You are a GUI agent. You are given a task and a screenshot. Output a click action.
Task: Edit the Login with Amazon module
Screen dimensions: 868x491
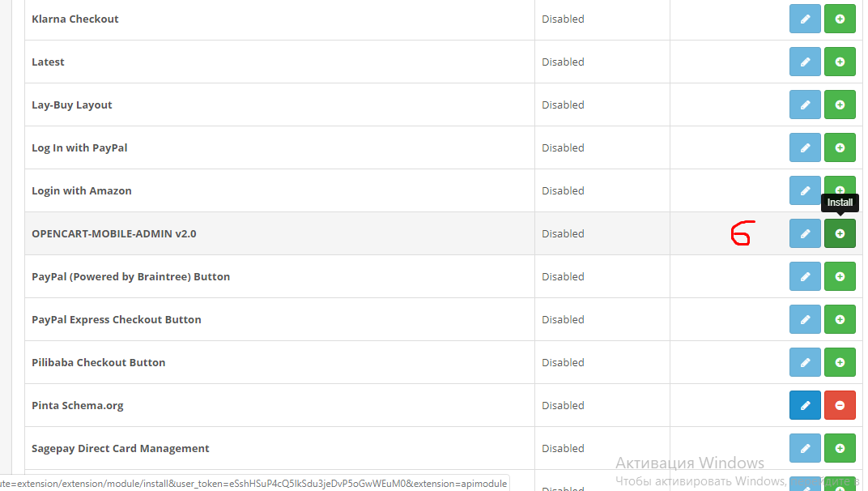coord(805,190)
